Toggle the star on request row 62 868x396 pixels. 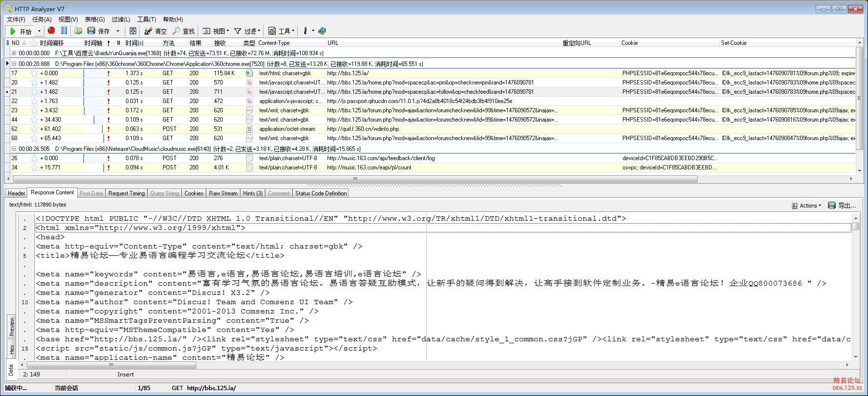[x=34, y=129]
